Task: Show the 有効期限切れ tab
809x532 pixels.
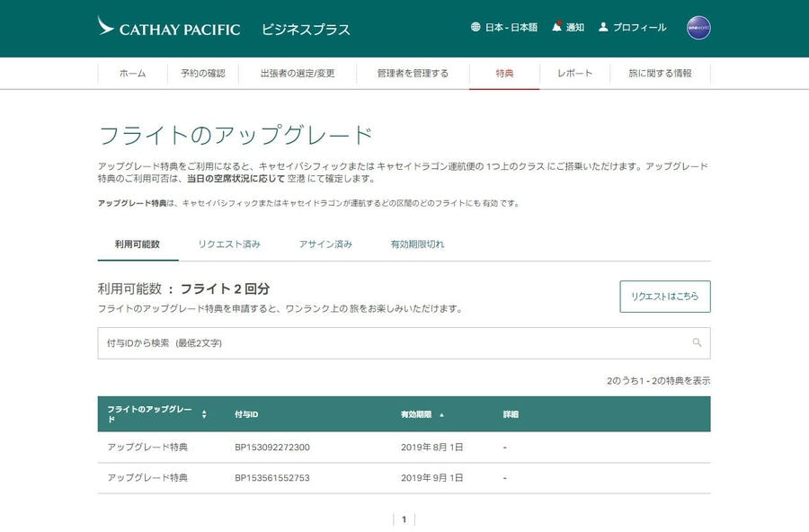Action: (417, 244)
